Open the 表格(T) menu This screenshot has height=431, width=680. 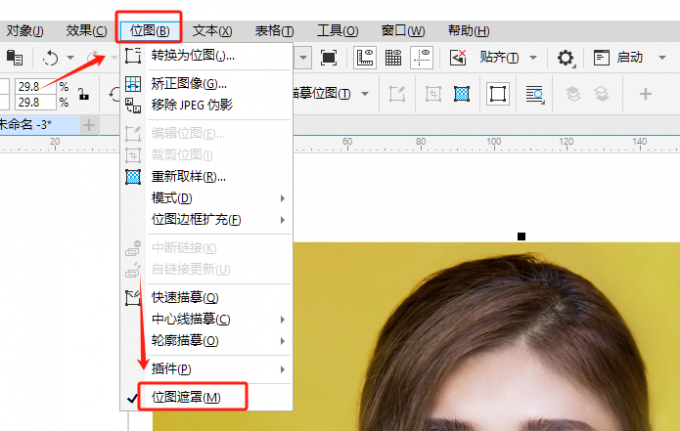[274, 31]
